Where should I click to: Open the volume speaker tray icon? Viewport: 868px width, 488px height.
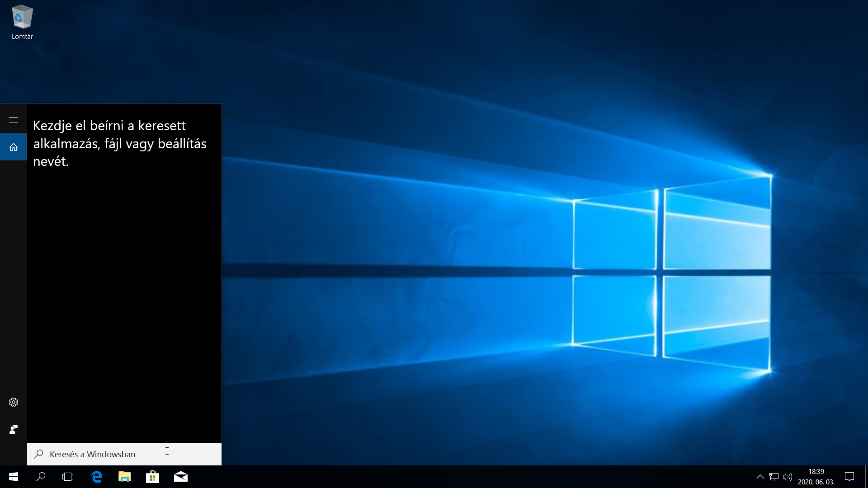point(788,477)
